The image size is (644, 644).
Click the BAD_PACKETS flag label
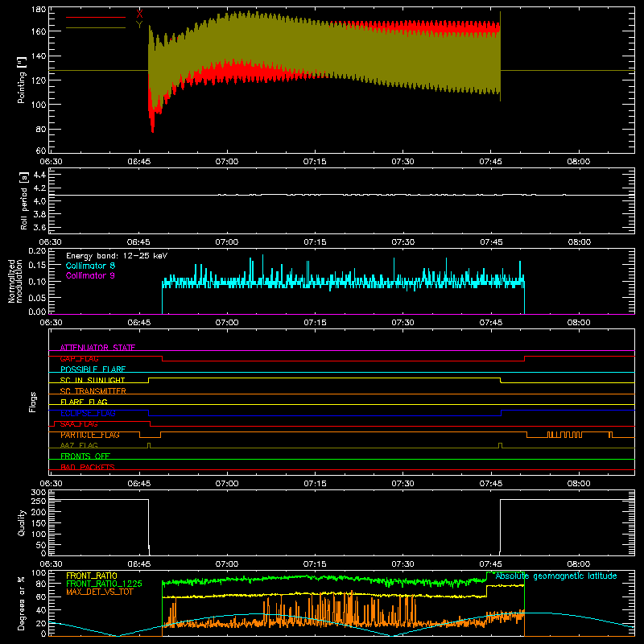point(88,467)
